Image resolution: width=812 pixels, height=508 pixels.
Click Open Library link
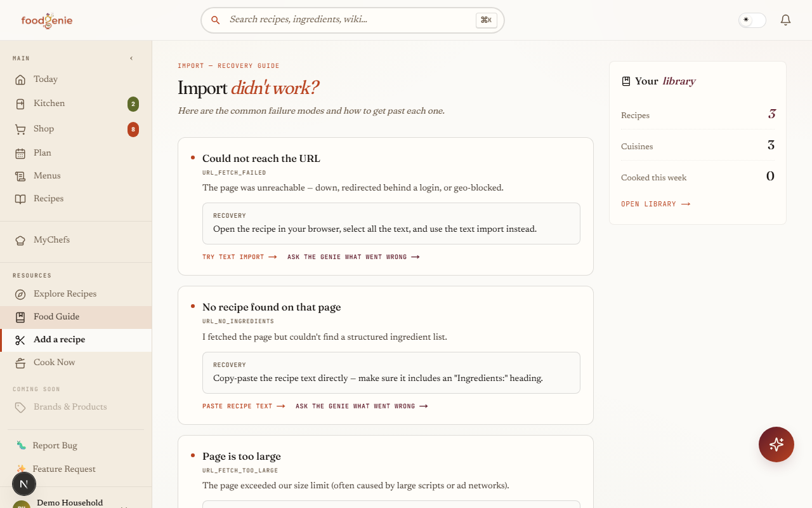655,204
